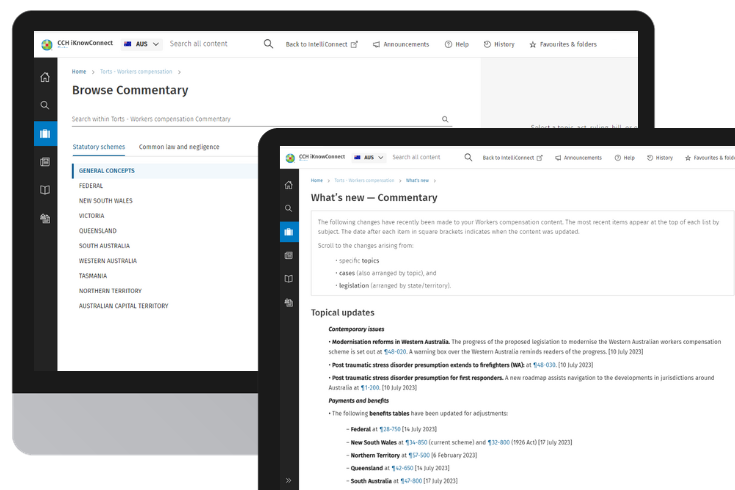Select the Statutory schemes tab

(x=99, y=147)
